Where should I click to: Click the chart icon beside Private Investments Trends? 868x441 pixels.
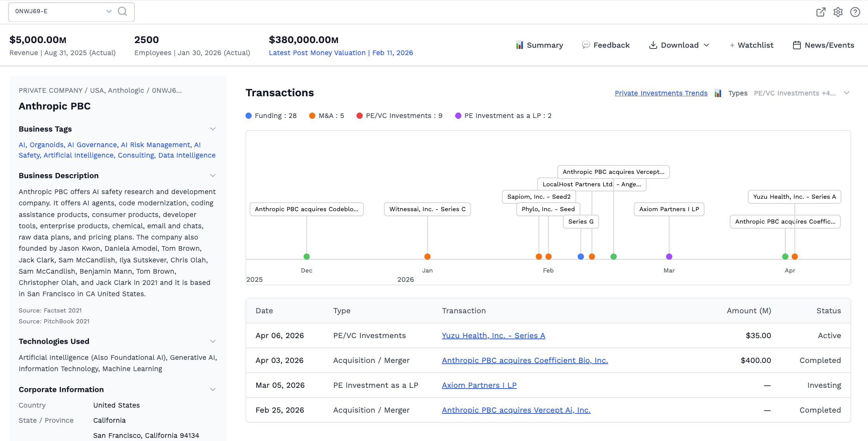[718, 93]
